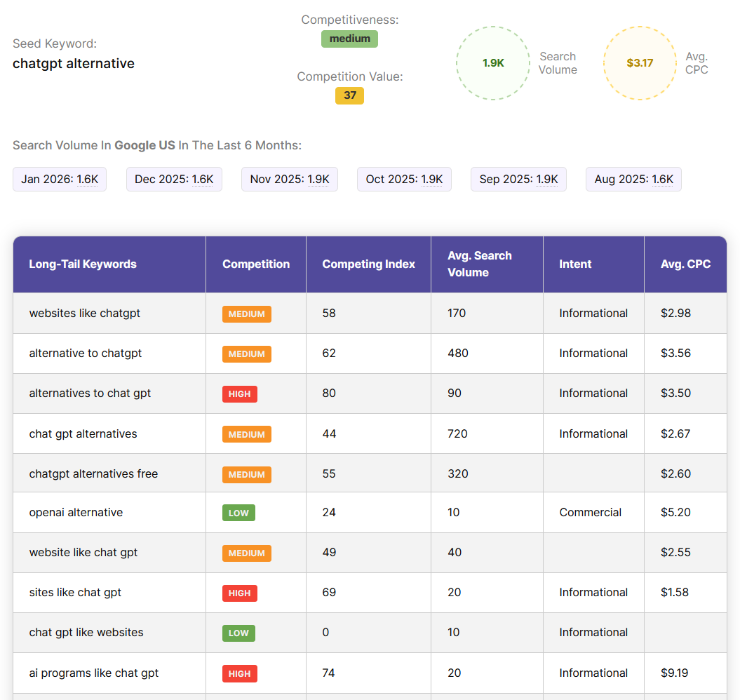The height and width of the screenshot is (700, 740).
Task: Click the yellow competition value 37 badge
Action: pos(349,95)
